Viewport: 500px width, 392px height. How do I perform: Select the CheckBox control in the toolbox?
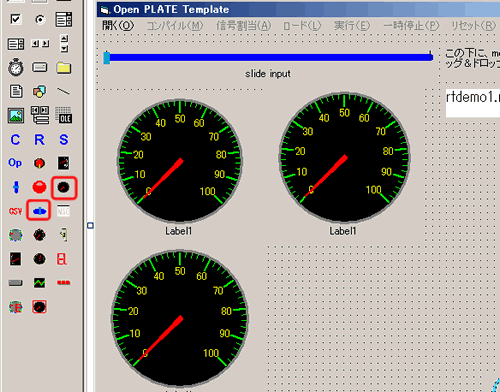[x=15, y=19]
